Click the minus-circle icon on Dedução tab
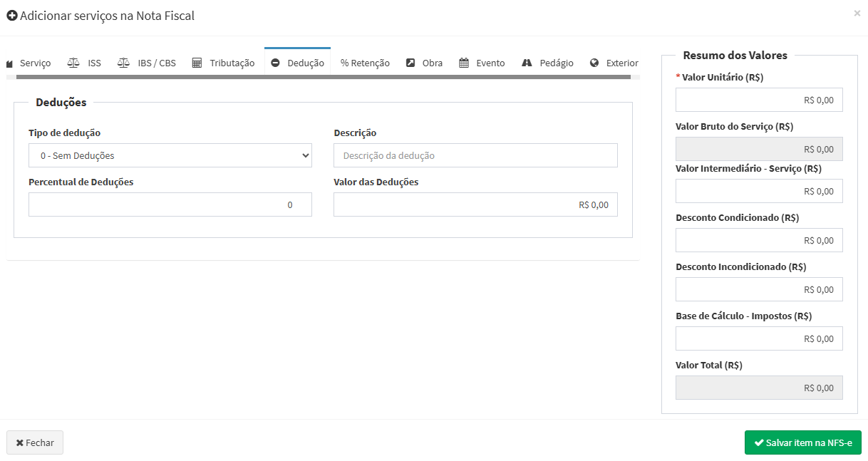 (x=276, y=63)
